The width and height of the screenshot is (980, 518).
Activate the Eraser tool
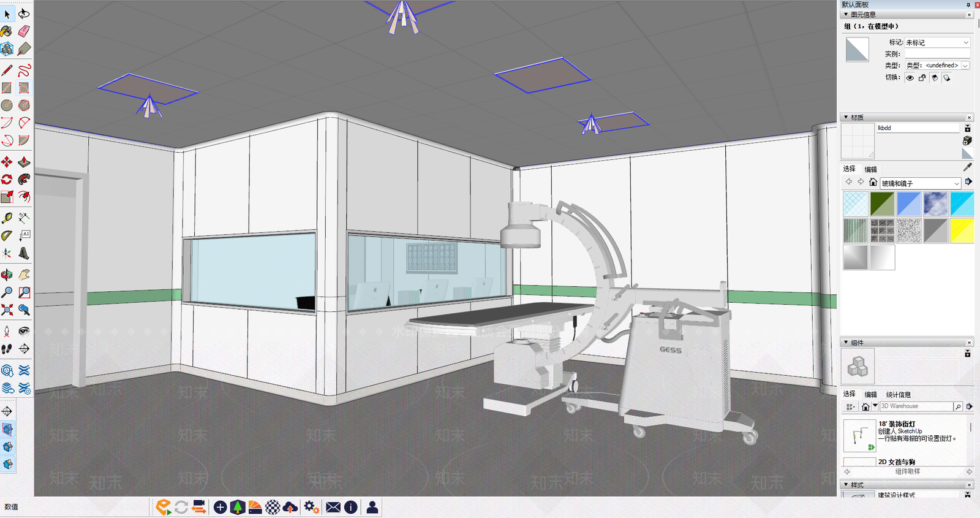click(x=24, y=31)
